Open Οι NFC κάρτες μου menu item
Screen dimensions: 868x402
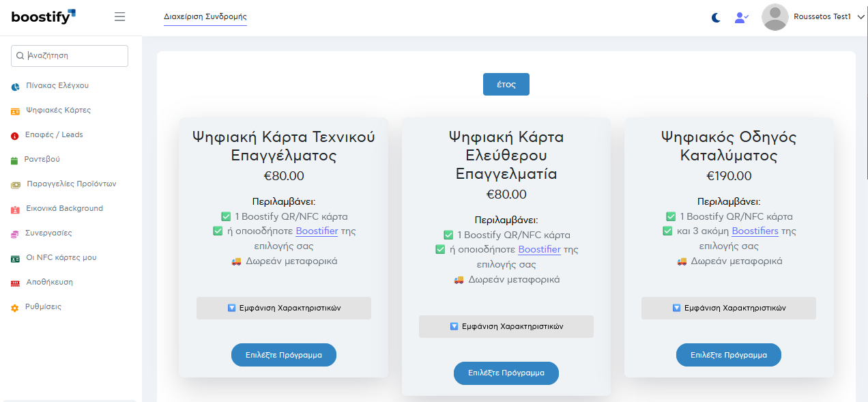coord(61,258)
